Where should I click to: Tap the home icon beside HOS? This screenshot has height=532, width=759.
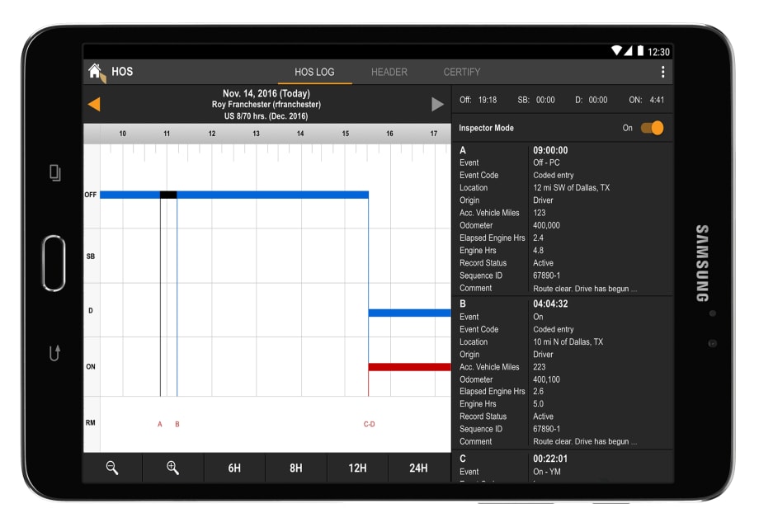pos(96,72)
